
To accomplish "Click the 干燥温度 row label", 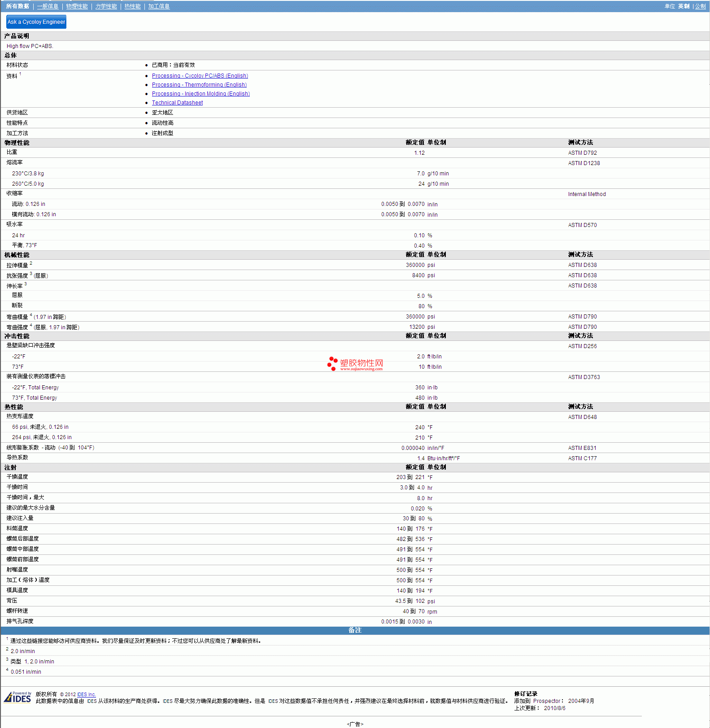I will click(x=17, y=477).
